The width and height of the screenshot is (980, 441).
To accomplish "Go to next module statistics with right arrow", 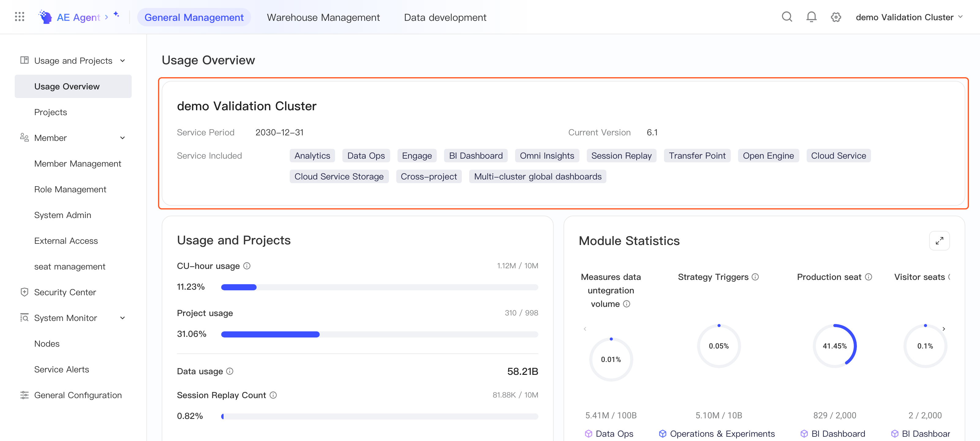I will click(944, 329).
